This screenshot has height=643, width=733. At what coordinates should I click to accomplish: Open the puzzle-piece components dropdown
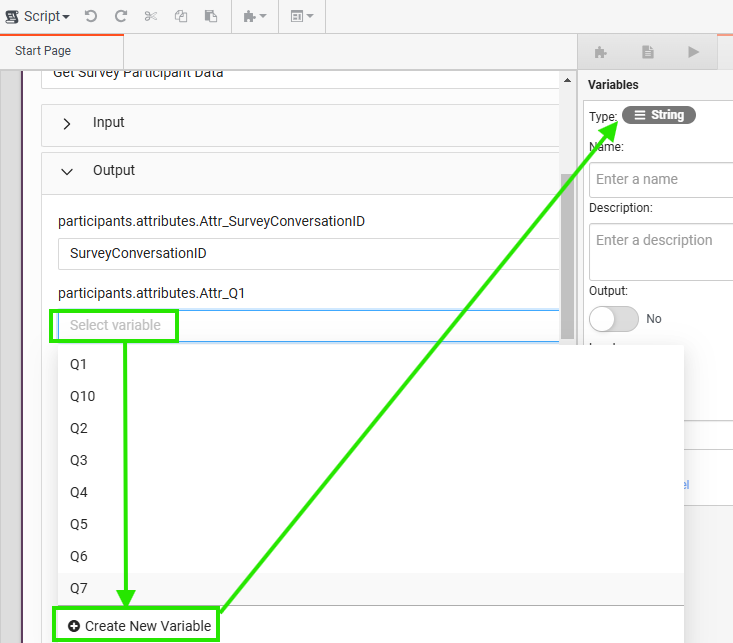pos(255,16)
